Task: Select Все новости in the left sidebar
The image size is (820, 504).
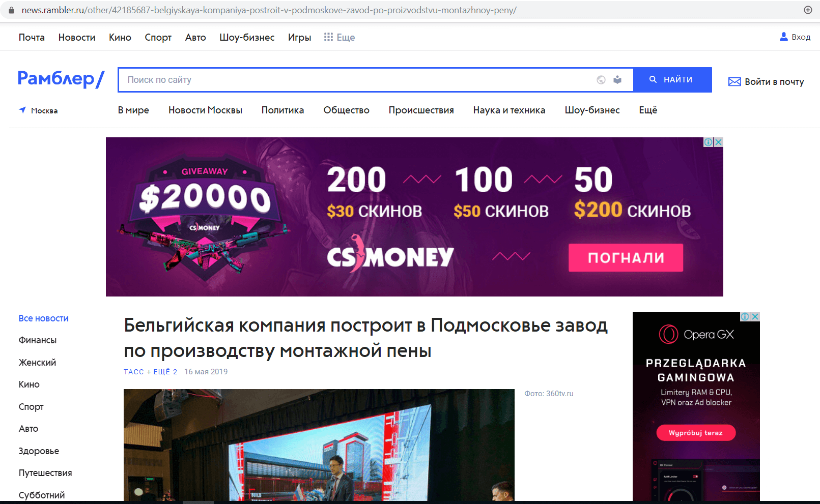Action: [x=44, y=318]
